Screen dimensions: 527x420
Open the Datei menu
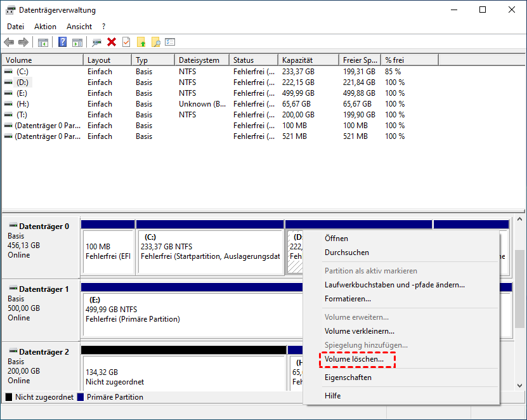coord(15,27)
